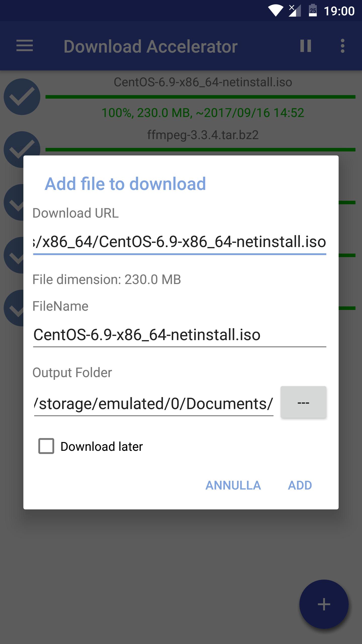This screenshot has width=362, height=644.
Task: Click 'File dimension: 230.0 MB' text
Action: point(107,279)
